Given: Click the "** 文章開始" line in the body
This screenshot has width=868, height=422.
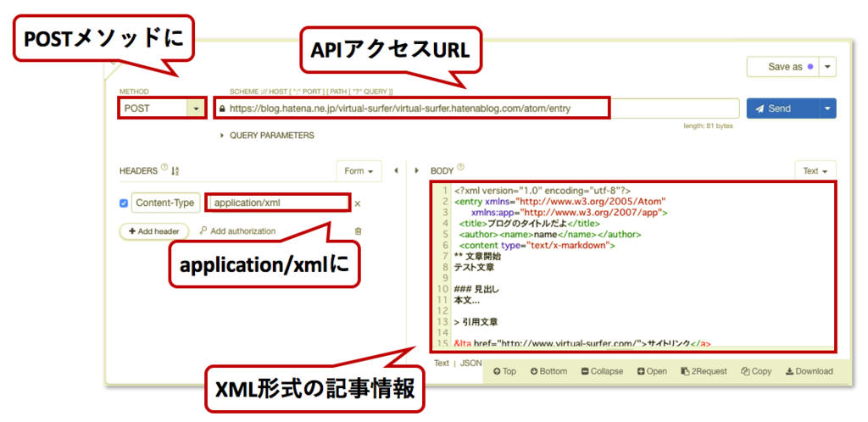Looking at the screenshot, I should click(477, 257).
